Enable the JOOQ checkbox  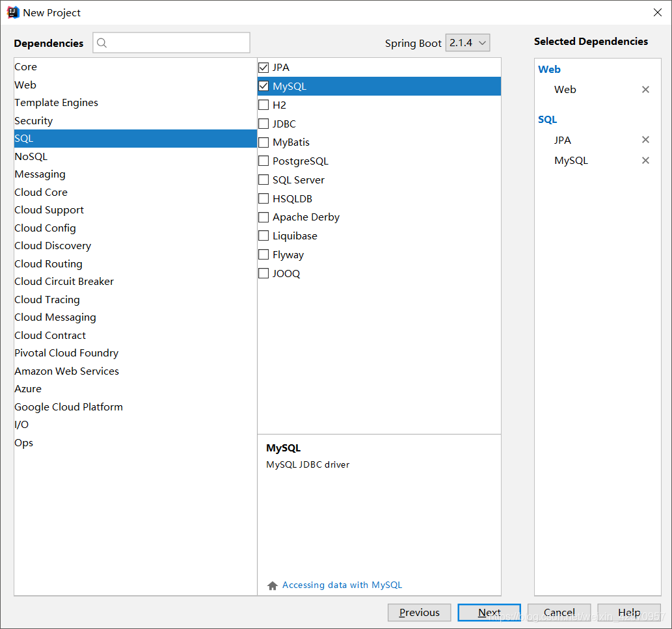tap(263, 273)
